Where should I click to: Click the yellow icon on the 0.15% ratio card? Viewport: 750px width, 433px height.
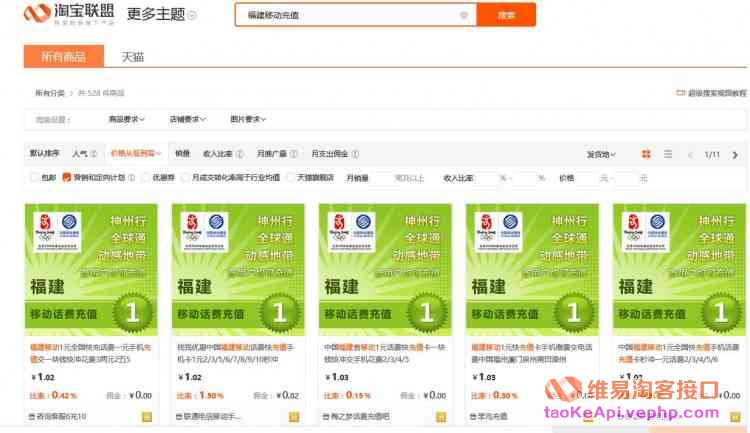click(x=441, y=417)
